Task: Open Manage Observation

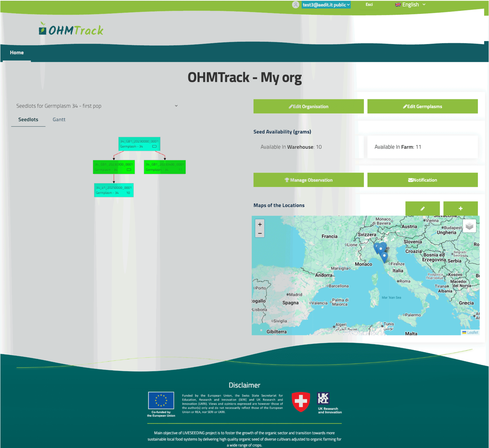Action: tap(308, 180)
